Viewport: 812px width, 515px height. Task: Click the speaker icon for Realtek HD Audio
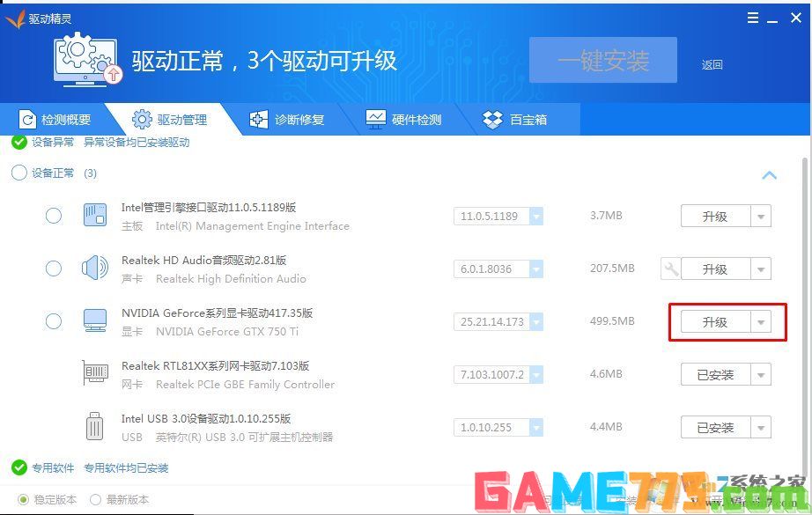coord(95,269)
